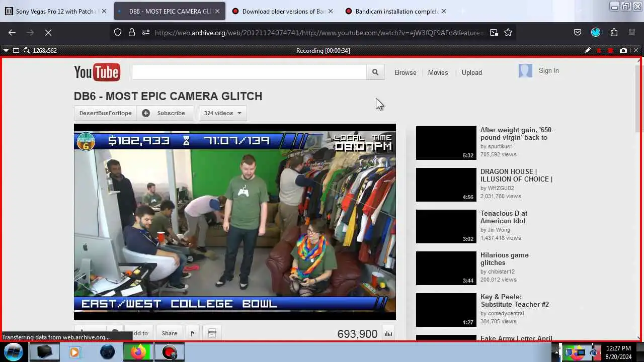Click the Bandicam pencil draw icon
Image resolution: width=644 pixels, height=362 pixels.
[x=587, y=50]
